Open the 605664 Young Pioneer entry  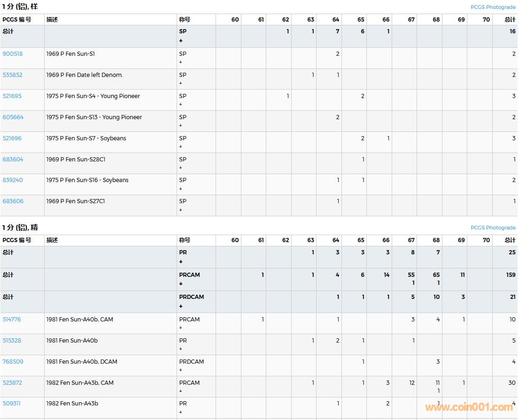pyautogui.click(x=13, y=117)
